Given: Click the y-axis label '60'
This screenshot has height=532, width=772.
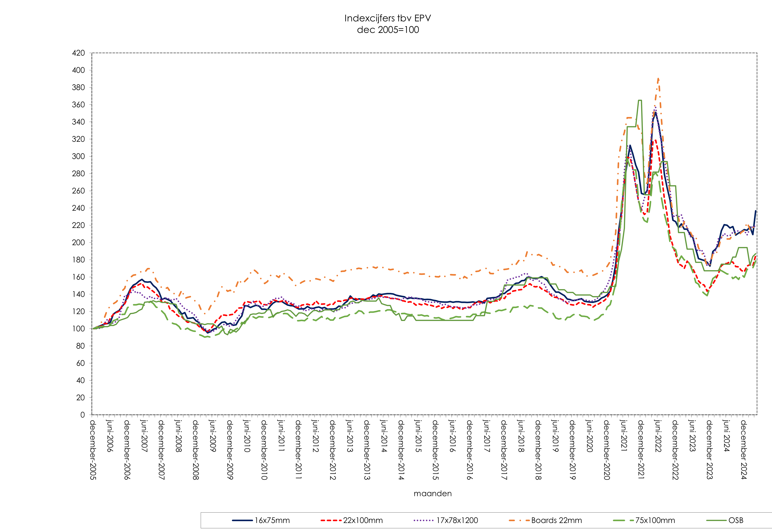Looking at the screenshot, I should [x=81, y=363].
